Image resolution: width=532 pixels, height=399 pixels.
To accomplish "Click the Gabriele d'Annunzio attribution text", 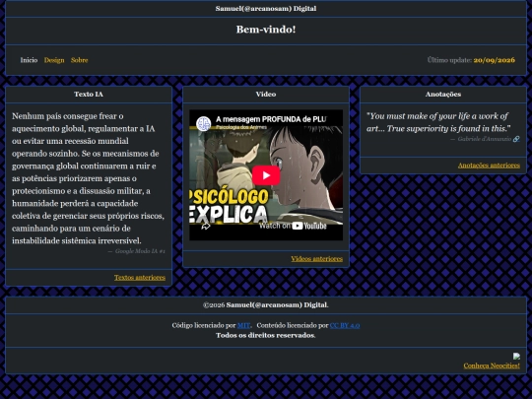I will pyautogui.click(x=485, y=139).
